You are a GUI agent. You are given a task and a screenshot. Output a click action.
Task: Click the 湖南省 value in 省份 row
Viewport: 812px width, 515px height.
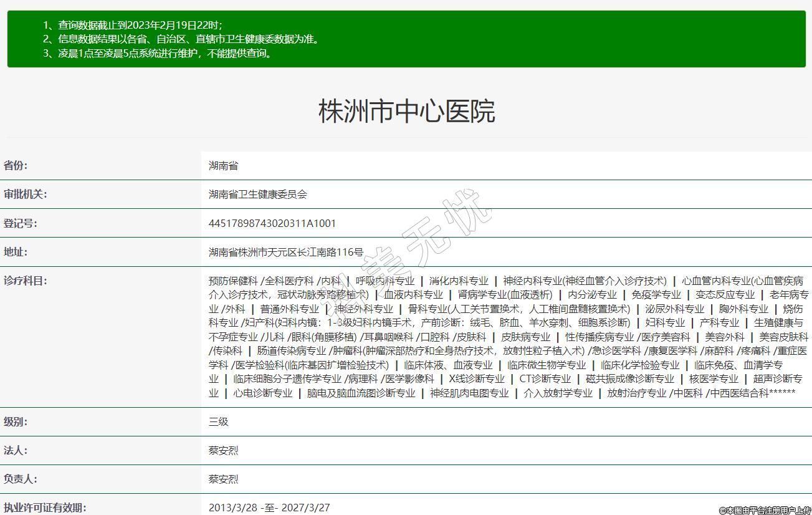click(x=223, y=166)
